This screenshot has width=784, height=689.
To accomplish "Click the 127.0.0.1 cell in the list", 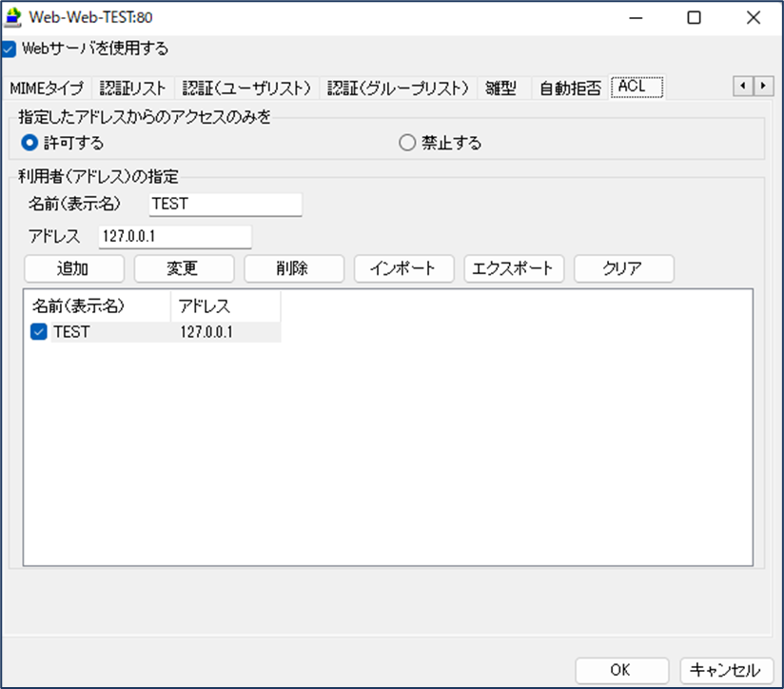I will point(206,331).
